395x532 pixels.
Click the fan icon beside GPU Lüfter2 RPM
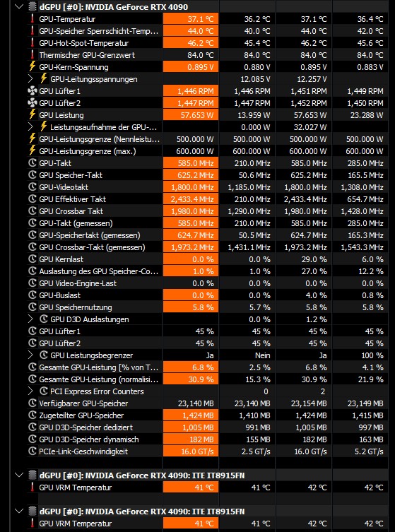[x=33, y=103]
